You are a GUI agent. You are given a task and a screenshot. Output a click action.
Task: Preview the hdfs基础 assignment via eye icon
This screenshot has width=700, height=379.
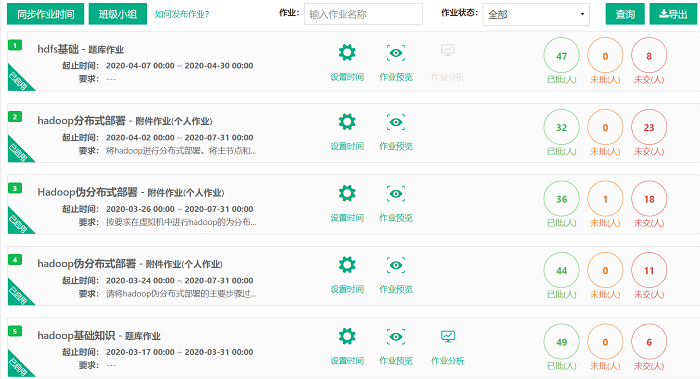[396, 53]
